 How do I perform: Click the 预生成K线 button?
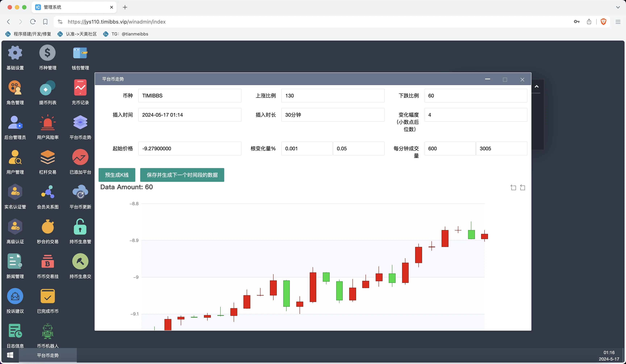tap(117, 175)
